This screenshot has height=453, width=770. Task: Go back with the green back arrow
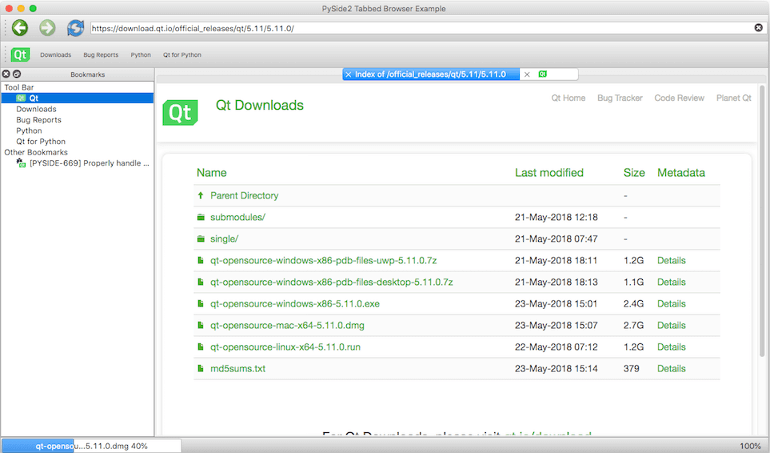(x=20, y=28)
